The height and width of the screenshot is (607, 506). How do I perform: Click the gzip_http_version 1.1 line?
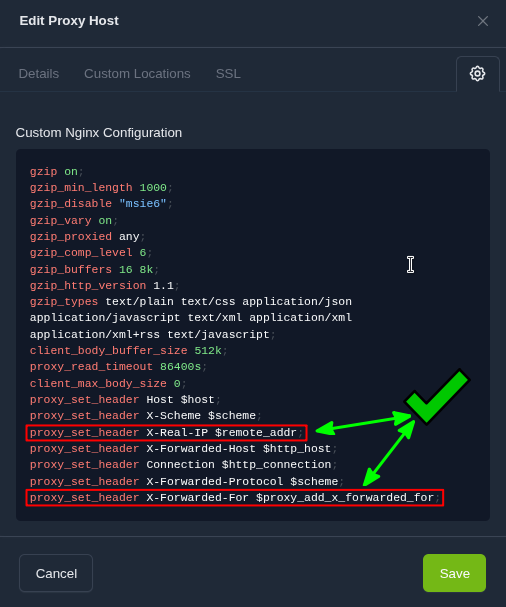105,286
